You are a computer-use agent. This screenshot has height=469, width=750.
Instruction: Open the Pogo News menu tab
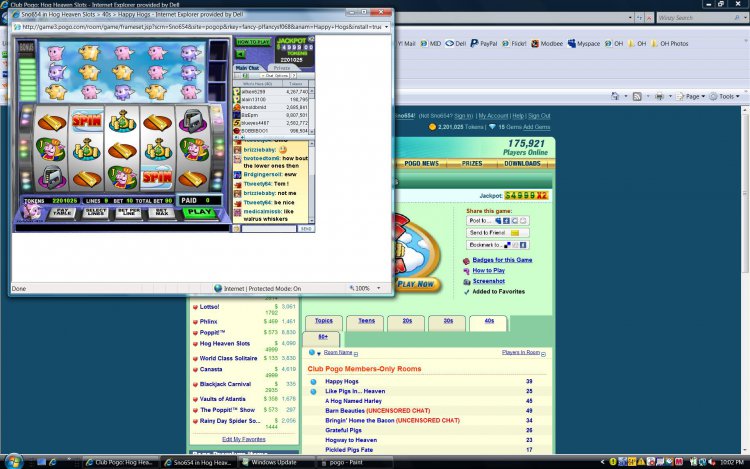(x=421, y=164)
